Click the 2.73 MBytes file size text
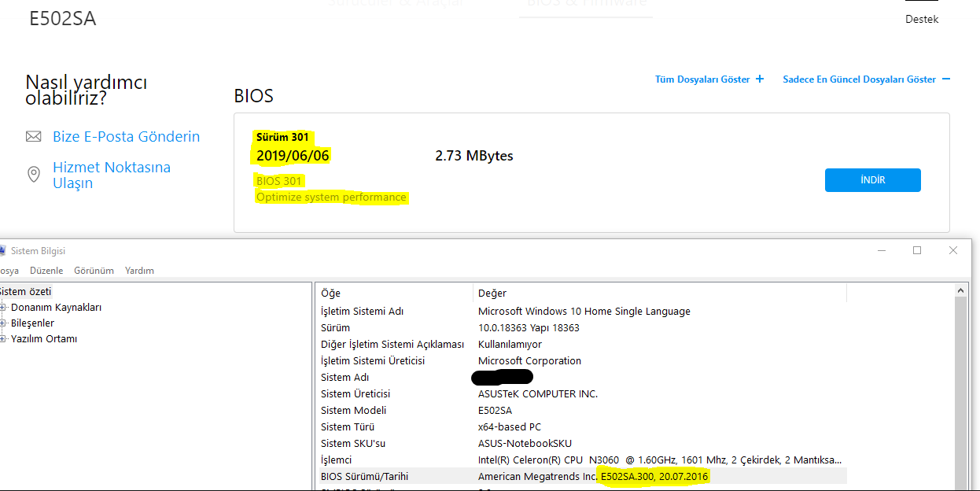The height and width of the screenshot is (491, 980). [x=474, y=156]
